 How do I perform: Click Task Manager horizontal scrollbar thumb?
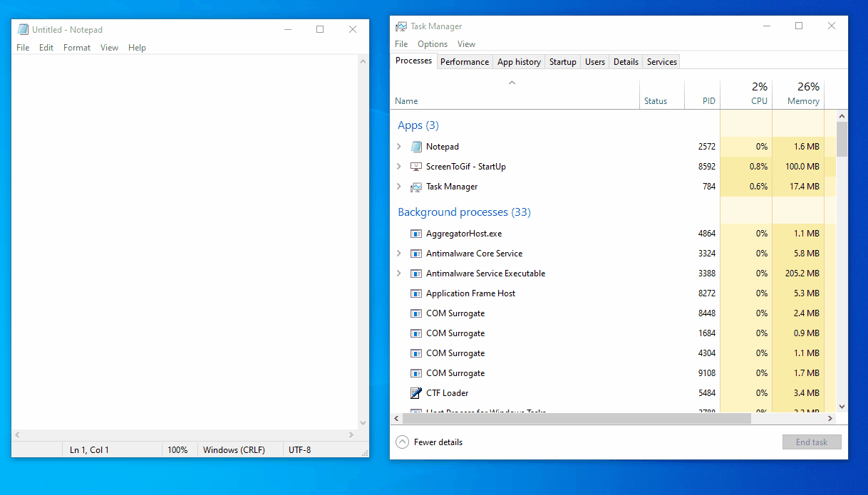coord(577,419)
